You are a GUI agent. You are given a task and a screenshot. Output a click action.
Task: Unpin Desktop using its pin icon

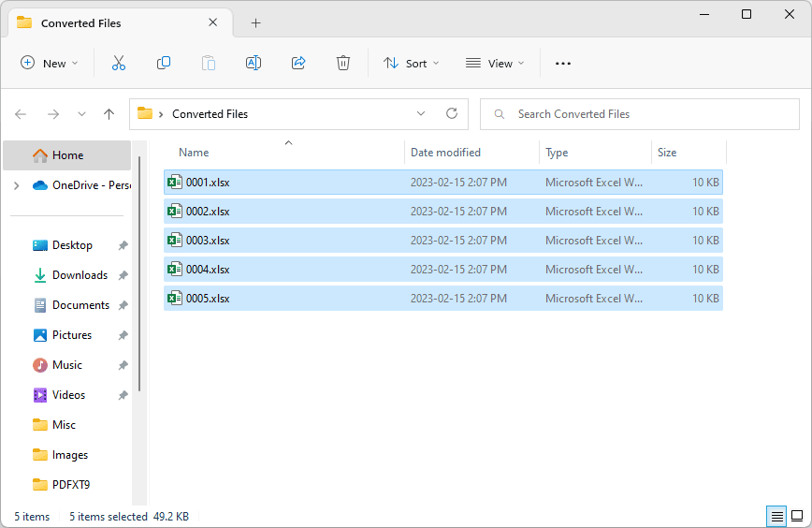coord(123,245)
